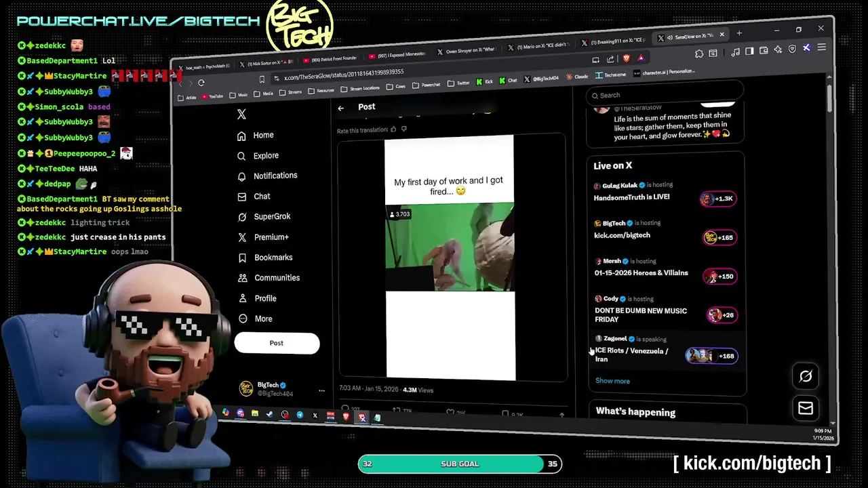This screenshot has width=868, height=488.
Task: Open Telegram from the taskbar
Action: coord(300,415)
